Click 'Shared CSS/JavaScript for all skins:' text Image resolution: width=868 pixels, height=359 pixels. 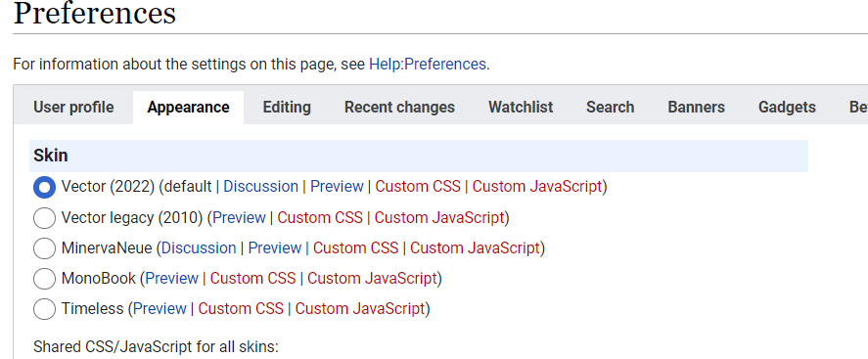click(156, 347)
